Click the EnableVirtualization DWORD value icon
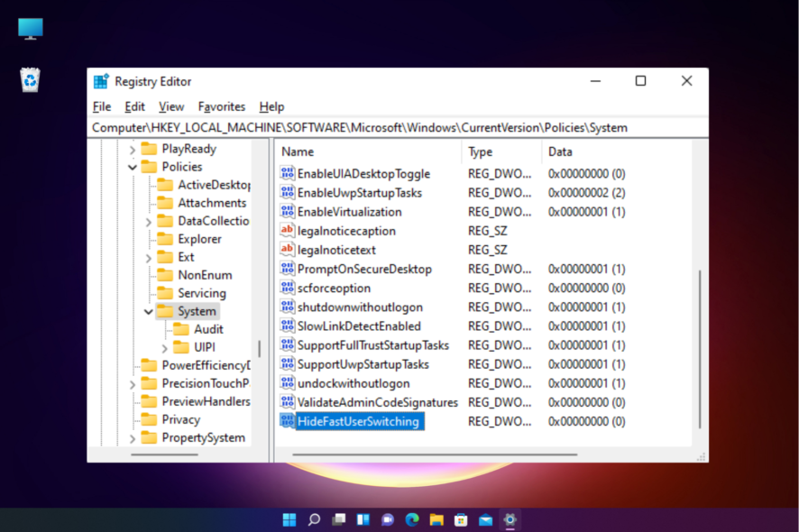 pos(289,212)
